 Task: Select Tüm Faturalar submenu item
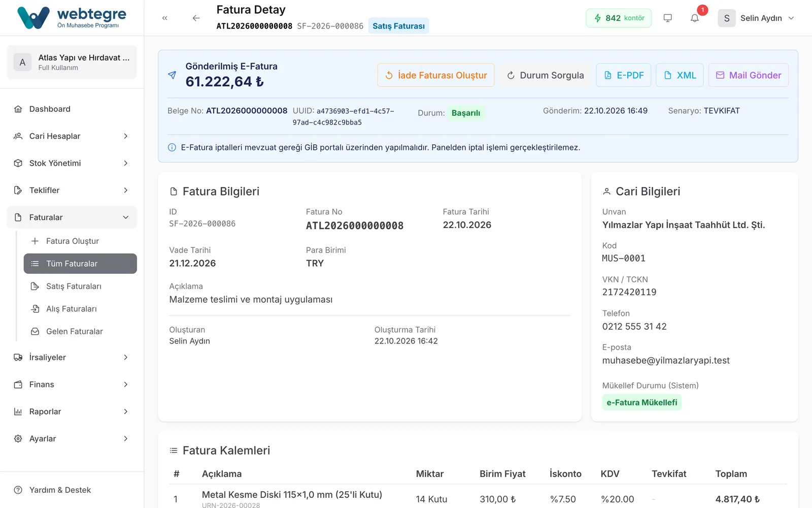(x=80, y=264)
